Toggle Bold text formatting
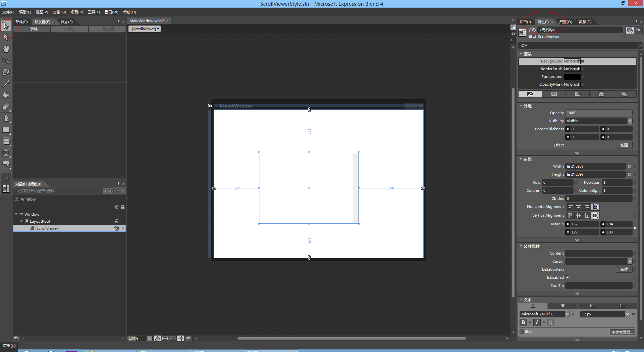This screenshot has width=644, height=352. (x=523, y=322)
